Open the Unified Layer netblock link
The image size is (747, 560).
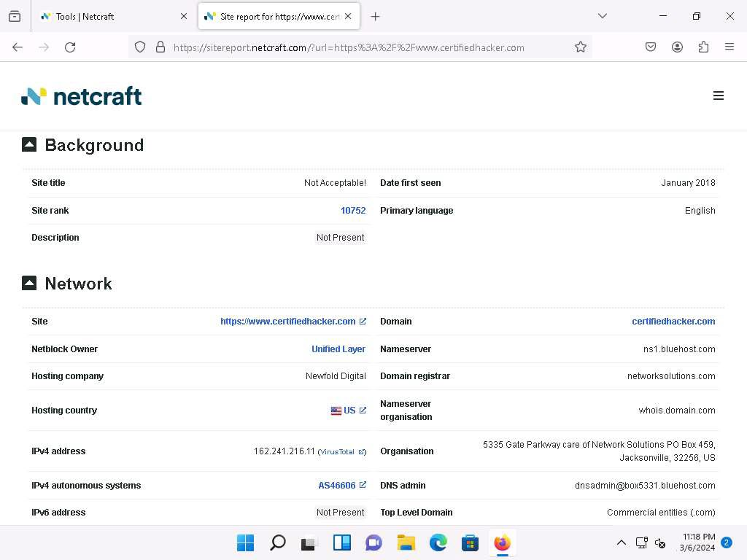click(x=338, y=349)
